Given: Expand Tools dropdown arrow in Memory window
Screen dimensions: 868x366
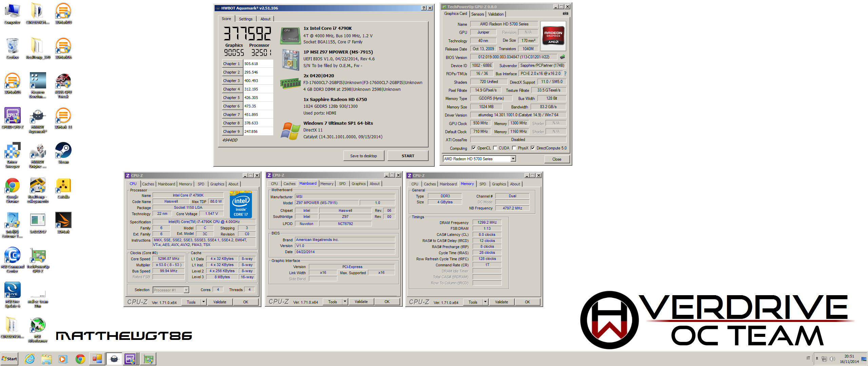Looking at the screenshot, I should 486,302.
